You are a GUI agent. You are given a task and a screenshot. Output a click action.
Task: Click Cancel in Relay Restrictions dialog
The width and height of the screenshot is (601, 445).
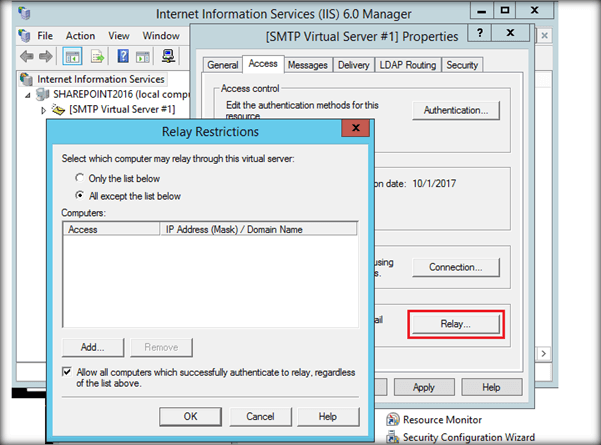point(260,416)
